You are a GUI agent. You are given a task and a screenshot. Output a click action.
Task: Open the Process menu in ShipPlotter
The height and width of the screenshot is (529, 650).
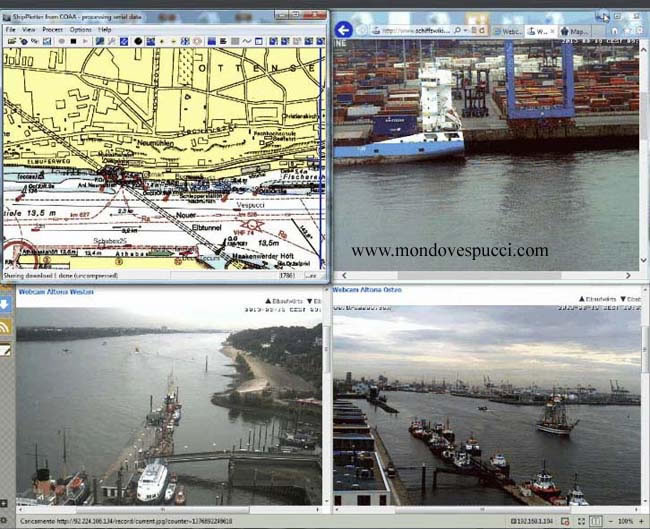pyautogui.click(x=53, y=29)
